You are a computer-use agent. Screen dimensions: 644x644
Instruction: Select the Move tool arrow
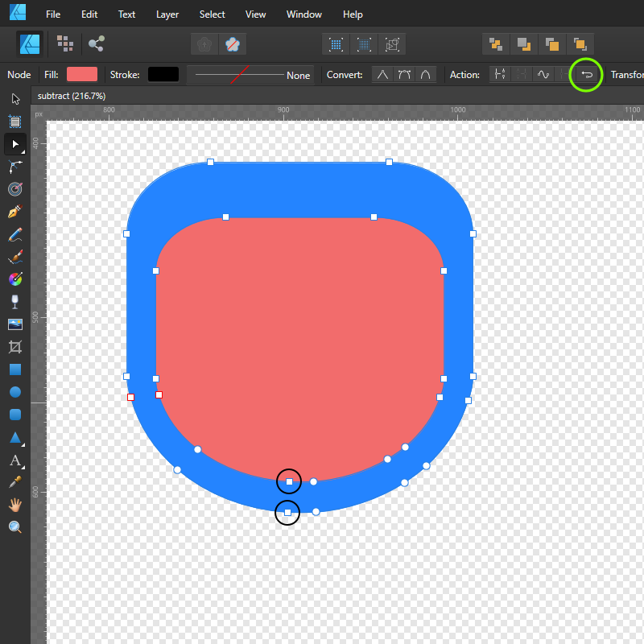14,99
